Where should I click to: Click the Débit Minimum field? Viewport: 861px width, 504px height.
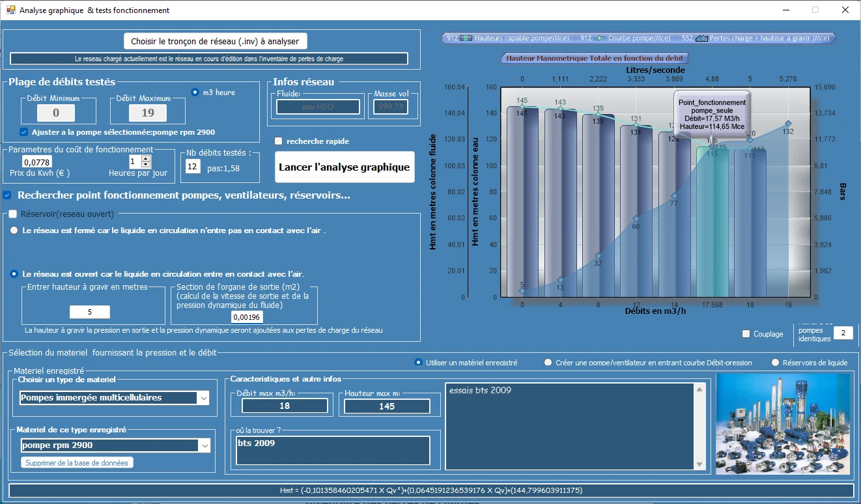click(x=55, y=113)
